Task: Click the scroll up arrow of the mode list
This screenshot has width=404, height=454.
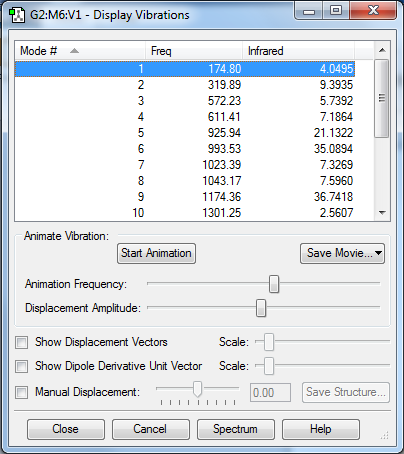Action: coord(382,50)
